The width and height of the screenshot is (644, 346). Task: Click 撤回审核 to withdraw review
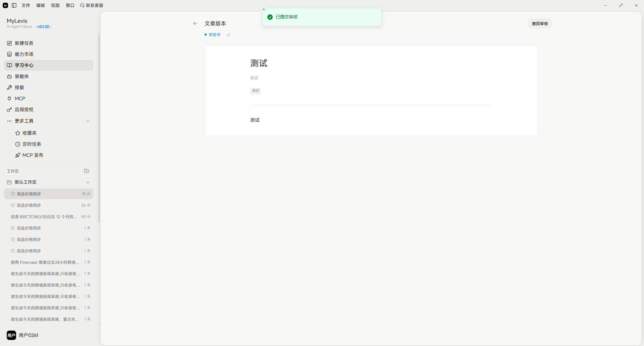(540, 23)
